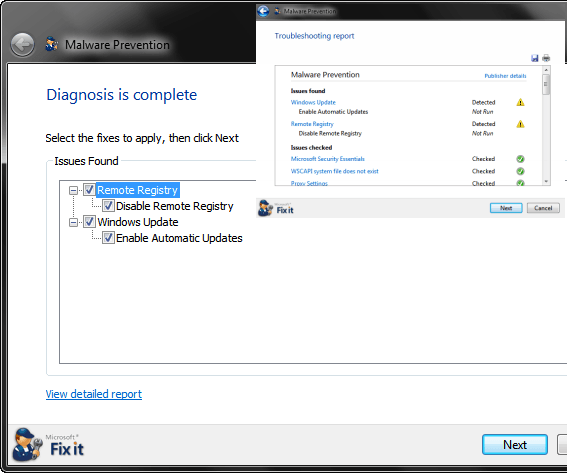
Task: Click the large back arrow button
Action: 22,45
